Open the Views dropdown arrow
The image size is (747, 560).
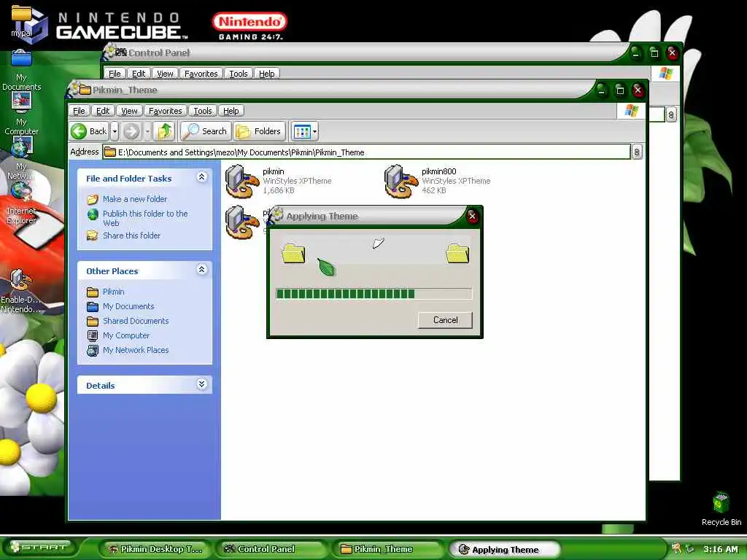[315, 131]
